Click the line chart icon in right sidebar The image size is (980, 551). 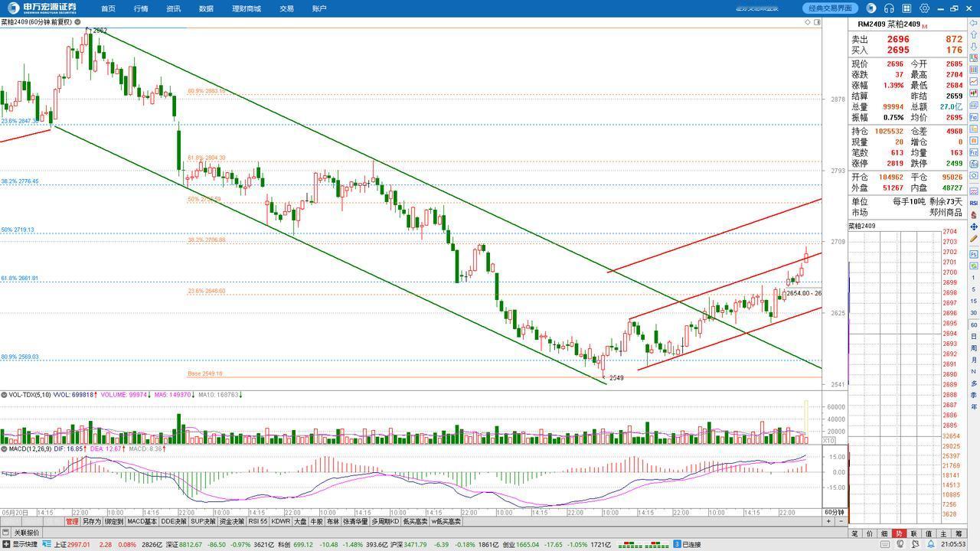[x=973, y=81]
